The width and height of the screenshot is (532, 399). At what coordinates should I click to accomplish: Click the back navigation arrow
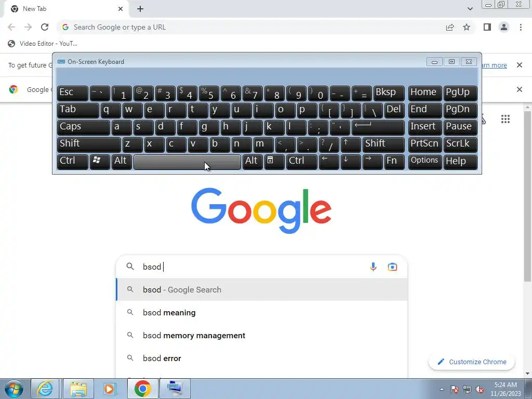pyautogui.click(x=11, y=27)
